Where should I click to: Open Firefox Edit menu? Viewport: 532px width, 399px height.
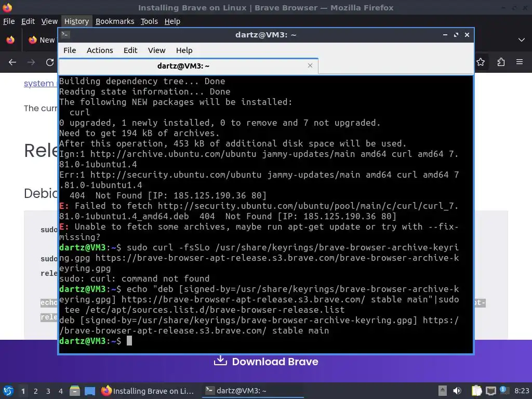(x=28, y=21)
